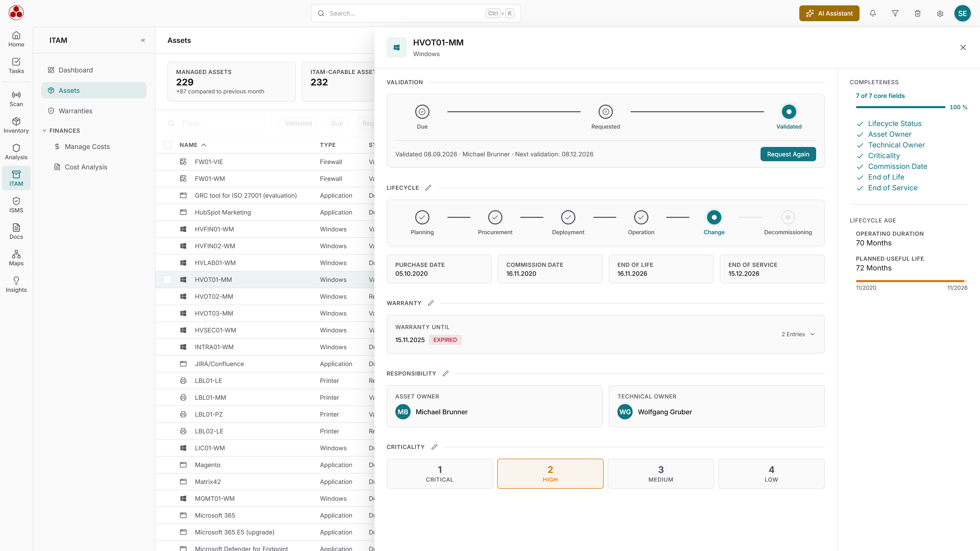Click the Decommissioning lifecycle stage marker

tap(788, 218)
